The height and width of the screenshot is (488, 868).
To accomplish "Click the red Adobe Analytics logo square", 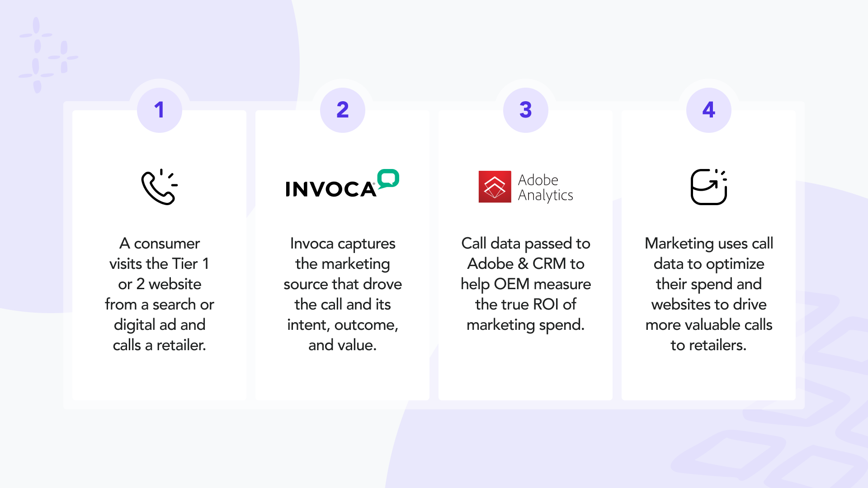I will [x=495, y=187].
